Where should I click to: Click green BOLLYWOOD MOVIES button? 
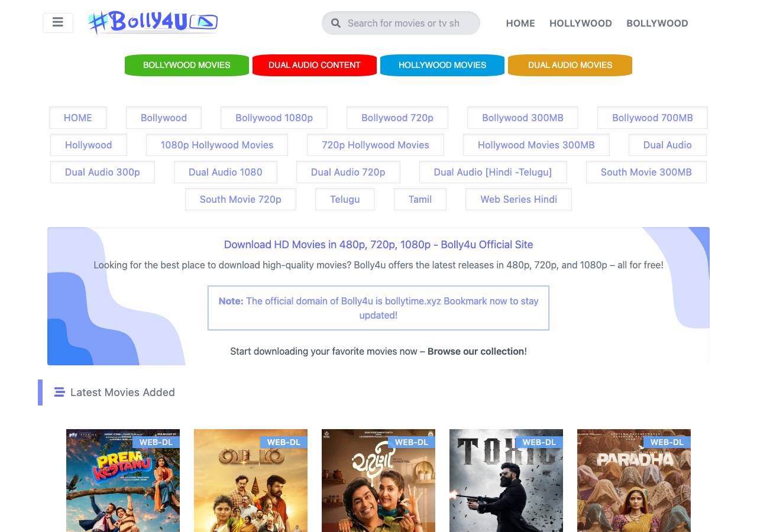tap(187, 65)
